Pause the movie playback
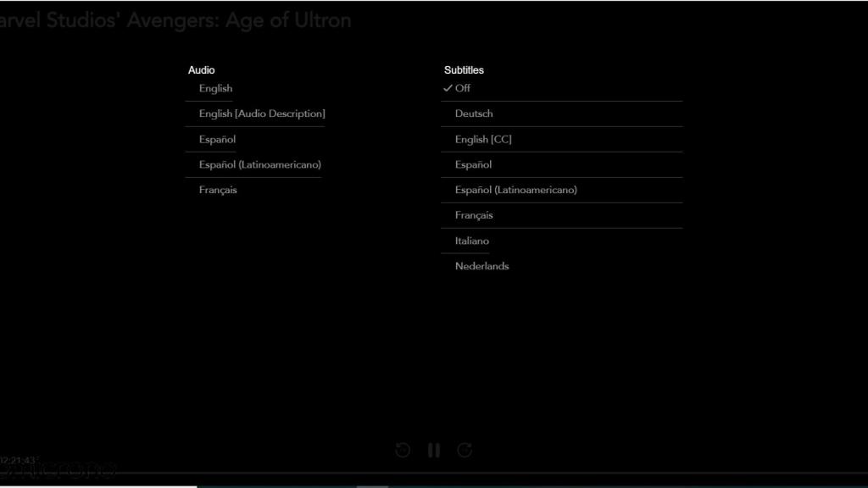 tap(434, 450)
